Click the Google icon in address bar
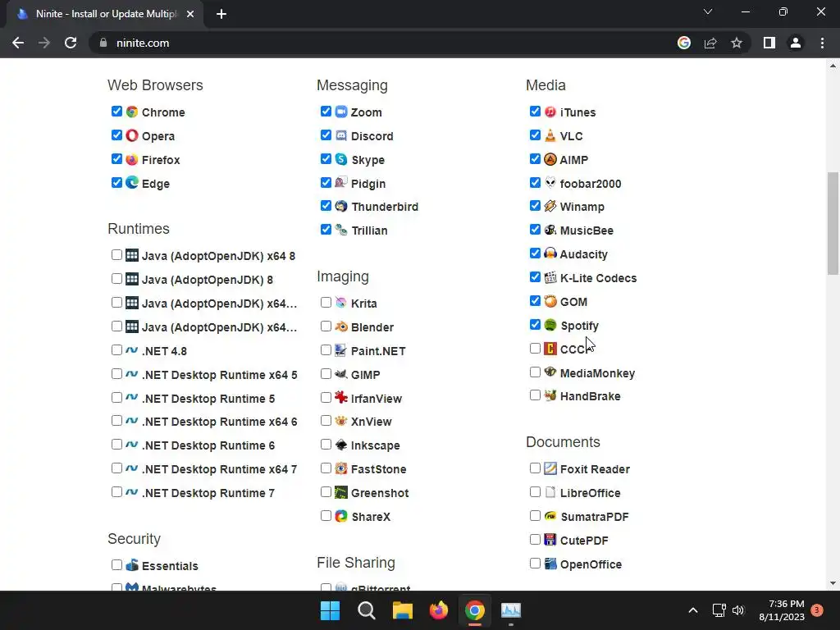The height and width of the screenshot is (630, 840). (684, 43)
